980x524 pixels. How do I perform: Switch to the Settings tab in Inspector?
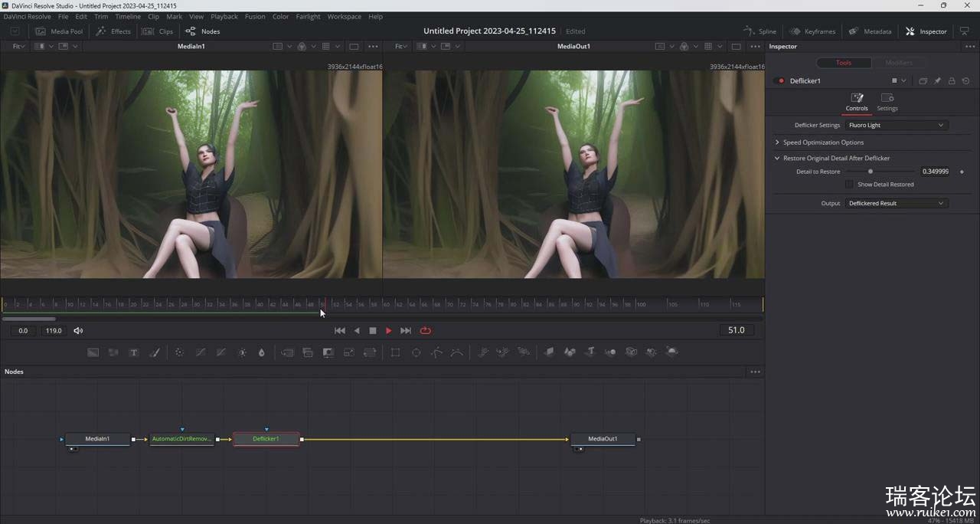coord(887,102)
